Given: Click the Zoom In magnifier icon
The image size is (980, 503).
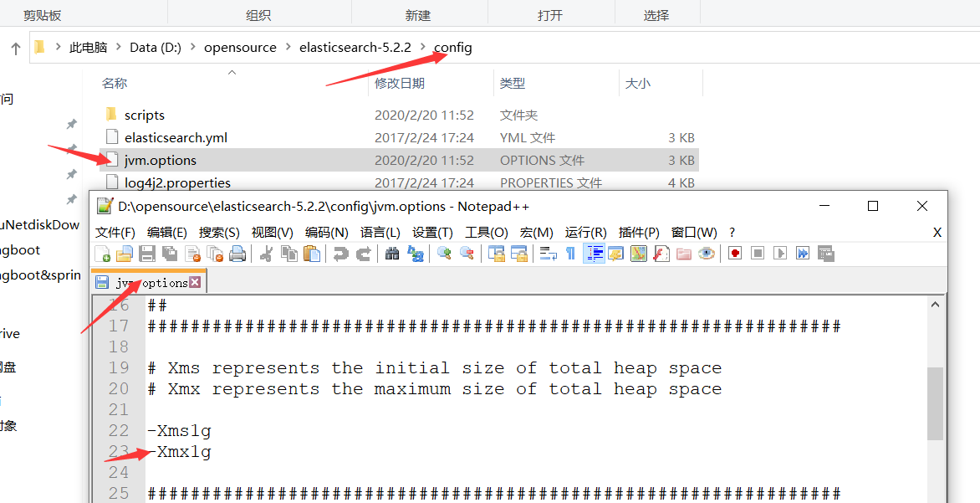Looking at the screenshot, I should pos(444,254).
